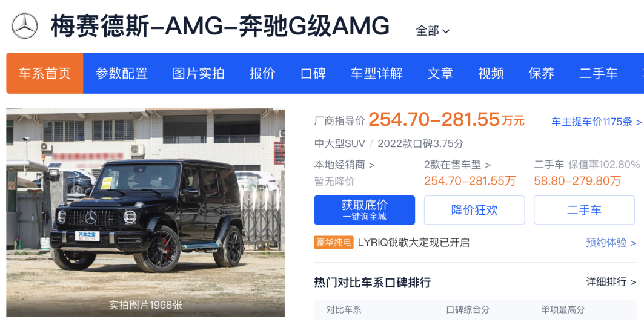Open the 车型详解 tab
The image size is (644, 325).
point(377,73)
